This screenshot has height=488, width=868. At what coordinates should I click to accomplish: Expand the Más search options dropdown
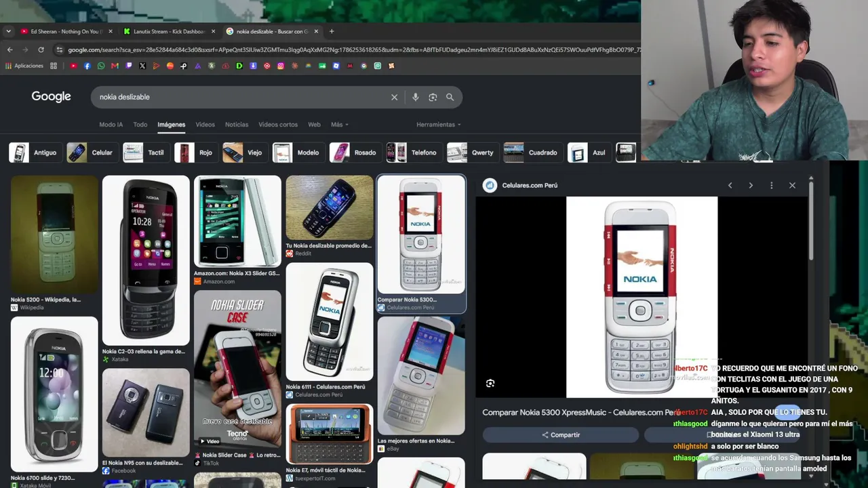point(340,125)
